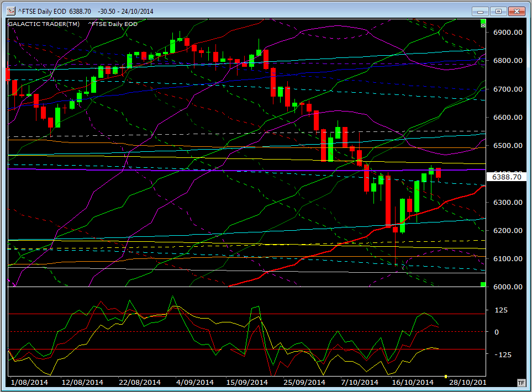532x392 pixels.
Task: Click the 15/09/2014 date label
Action: pyautogui.click(x=247, y=383)
